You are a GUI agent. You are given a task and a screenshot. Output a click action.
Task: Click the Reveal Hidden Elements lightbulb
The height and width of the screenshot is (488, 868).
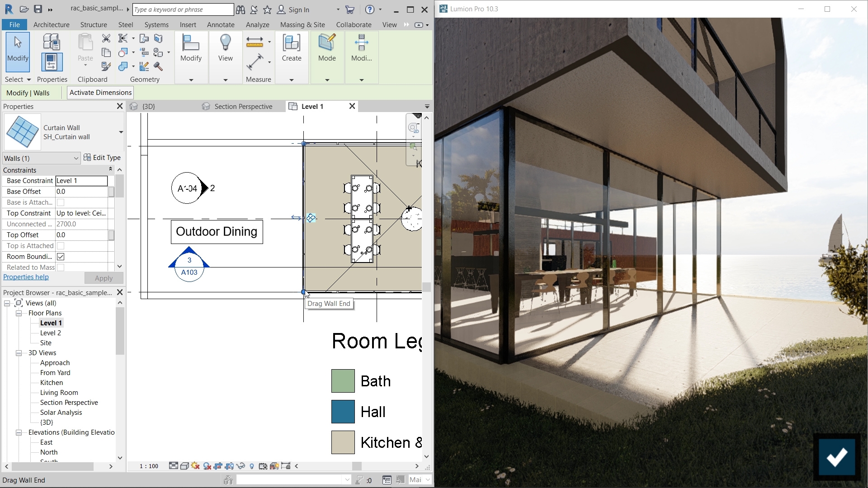[x=252, y=466]
